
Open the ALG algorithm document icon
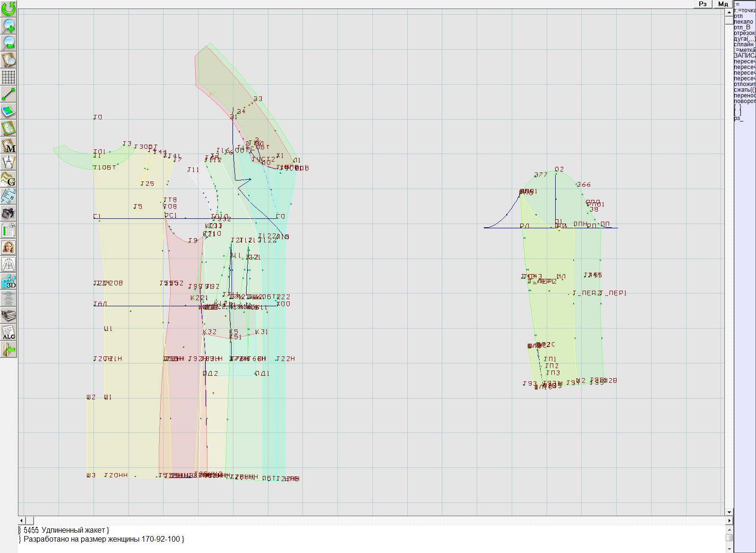point(9,332)
